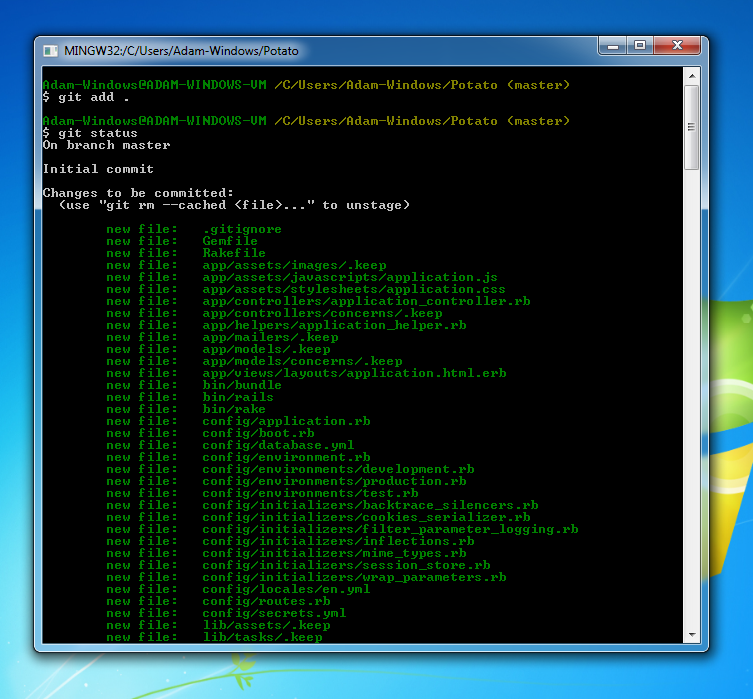Select the .gitignore new file entry
Image resolution: width=753 pixels, height=699 pixels.
pos(194,229)
